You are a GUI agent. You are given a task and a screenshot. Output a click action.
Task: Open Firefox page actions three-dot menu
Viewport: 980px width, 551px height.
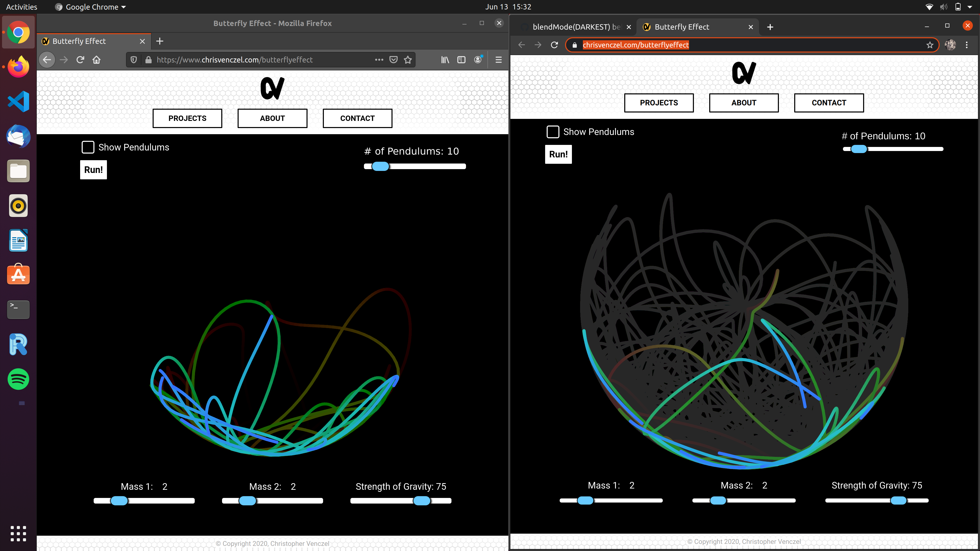[x=379, y=60]
